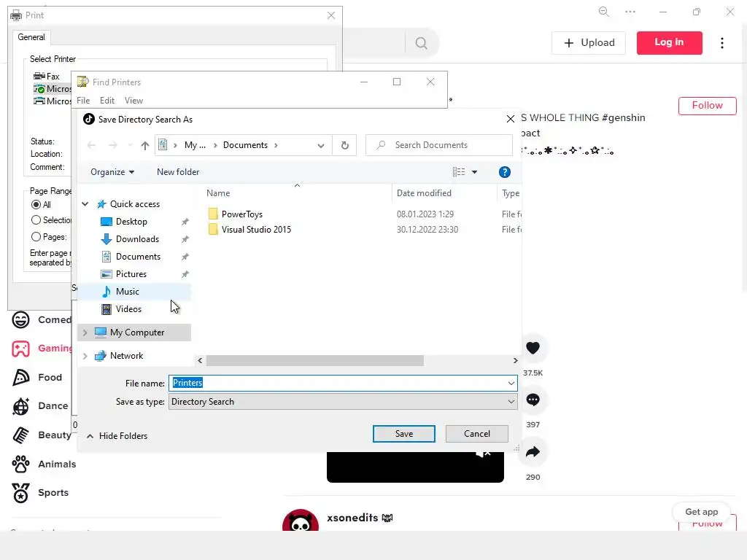
Task: Open the TikTok more options dots menu
Action: click(722, 43)
